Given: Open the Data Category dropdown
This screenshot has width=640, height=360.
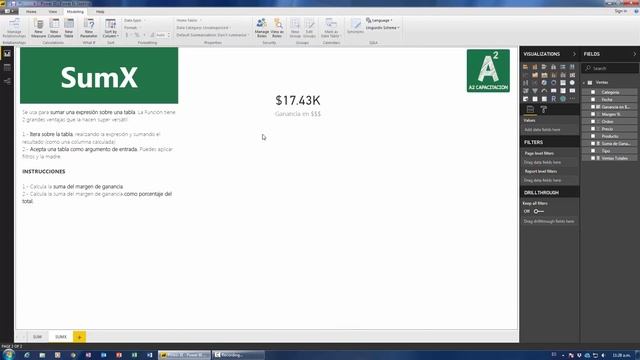Looking at the screenshot, I should coord(204,28).
